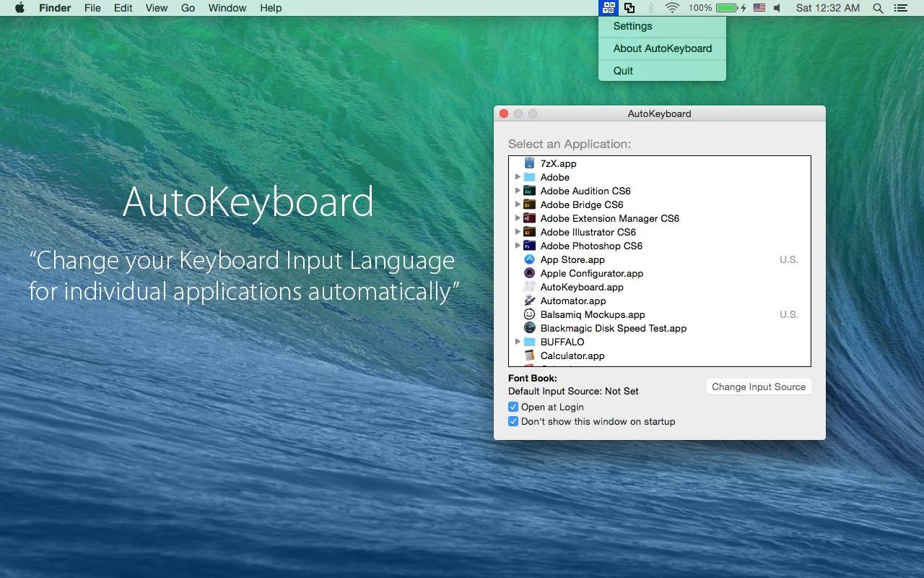Open Spotlight search magnifier icon
This screenshot has width=924, height=578.
878,8
